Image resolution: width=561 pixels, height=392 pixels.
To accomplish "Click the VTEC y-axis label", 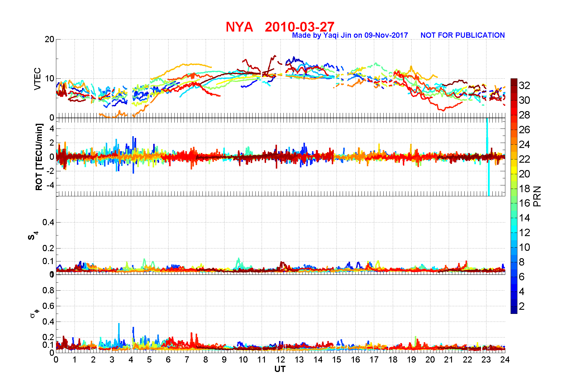I will click(x=37, y=79).
